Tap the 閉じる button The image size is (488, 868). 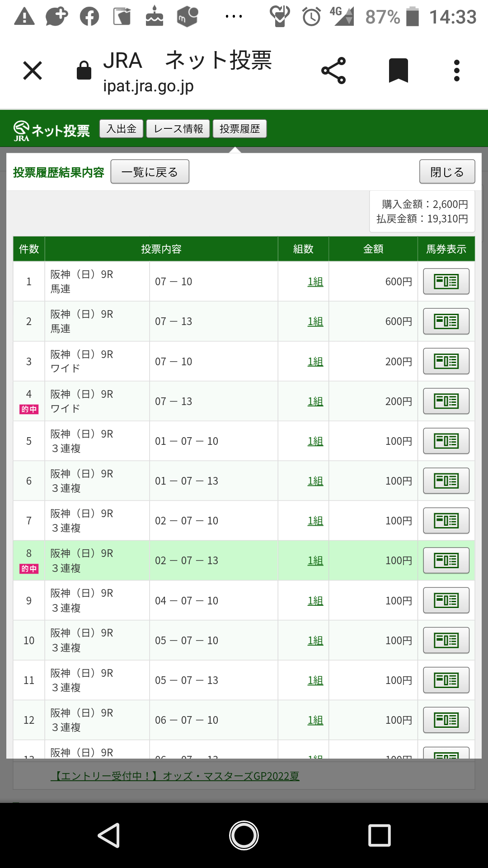447,172
